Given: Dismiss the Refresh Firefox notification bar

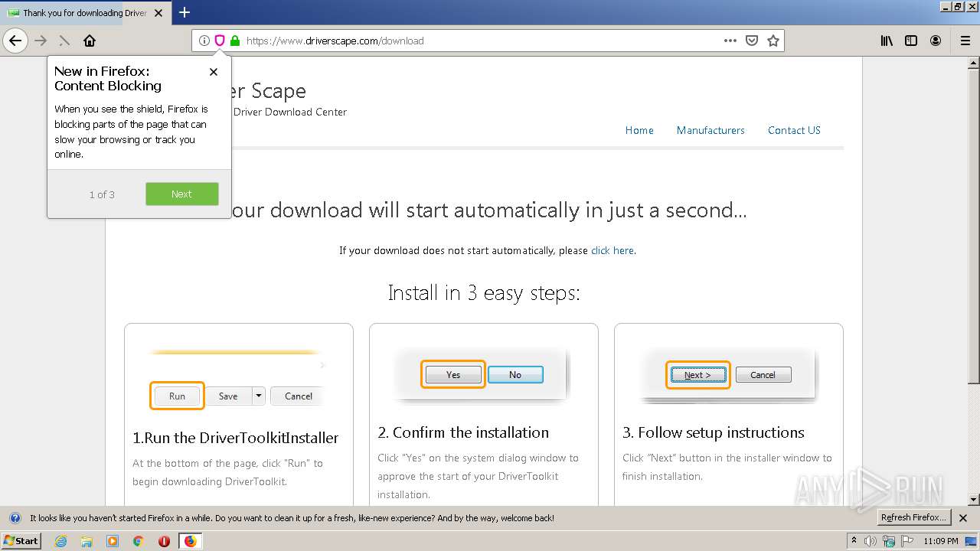Looking at the screenshot, I should point(963,518).
